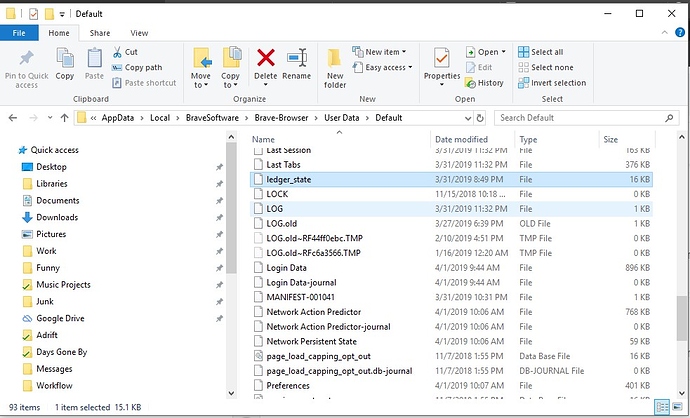Collapse the ribbon with the chevron
The height and width of the screenshot is (418, 690).
tap(664, 33)
